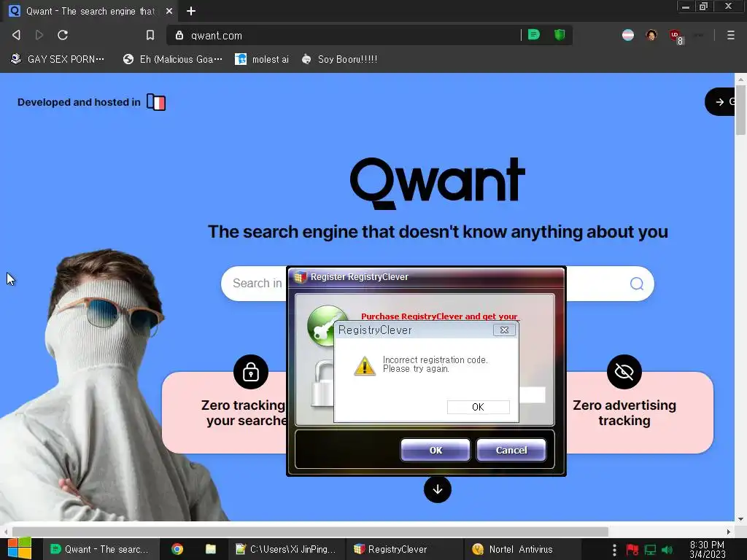Click the magnifier search icon in Qwant field
Image resolution: width=747 pixels, height=560 pixels.
point(636,284)
